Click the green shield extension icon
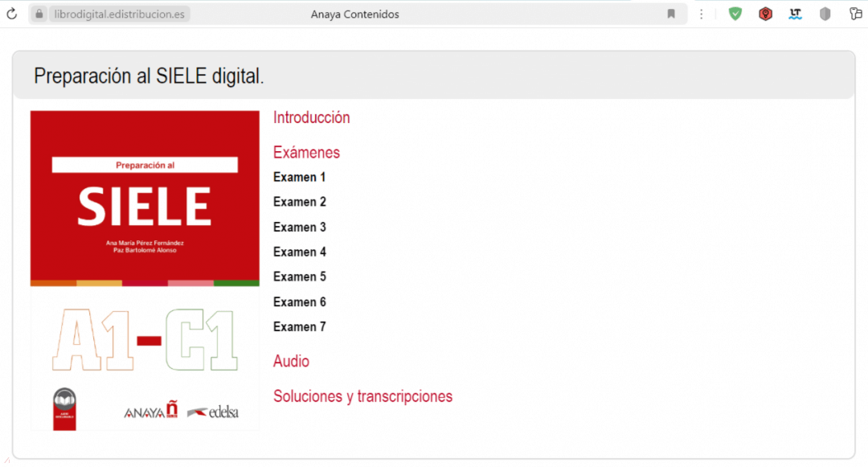The image size is (868, 467). pyautogui.click(x=735, y=14)
